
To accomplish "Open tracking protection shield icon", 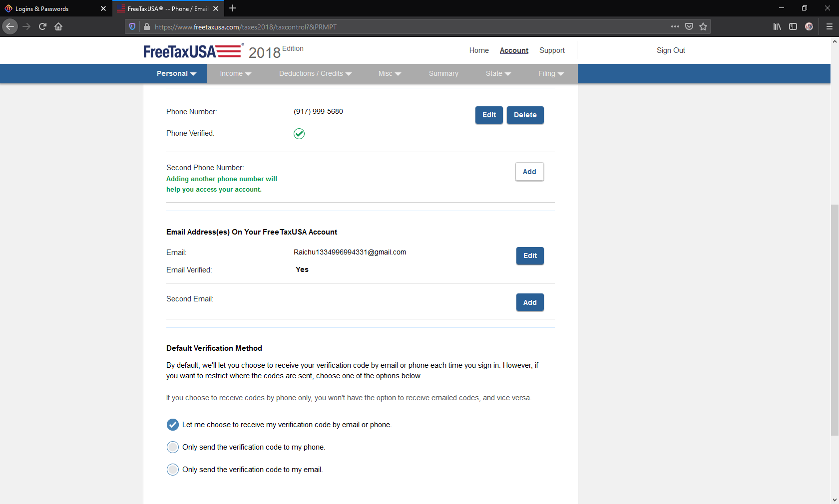I will 132,26.
